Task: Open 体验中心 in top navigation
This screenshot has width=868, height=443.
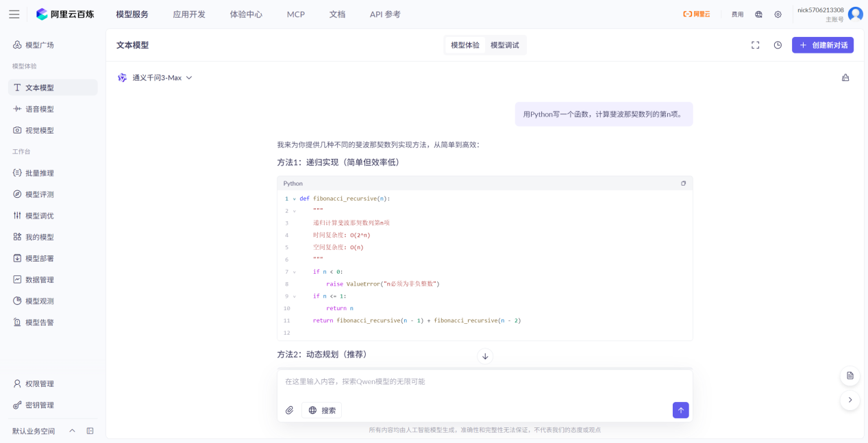Action: 246,14
